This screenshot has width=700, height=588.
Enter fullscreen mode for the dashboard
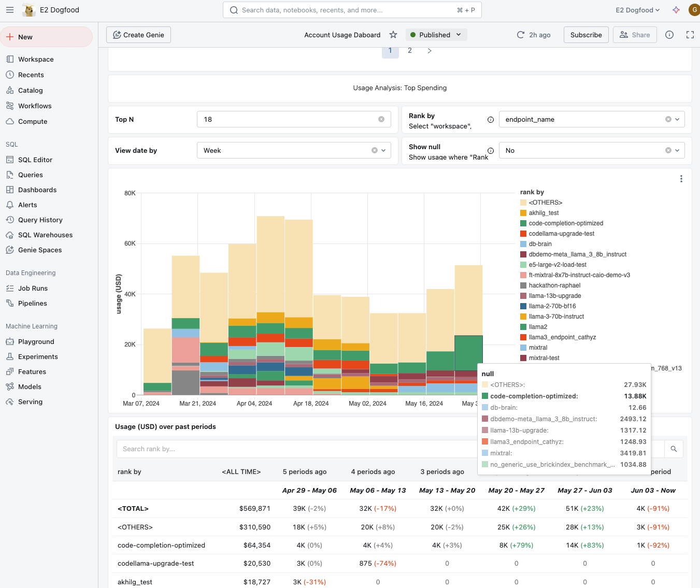(690, 35)
